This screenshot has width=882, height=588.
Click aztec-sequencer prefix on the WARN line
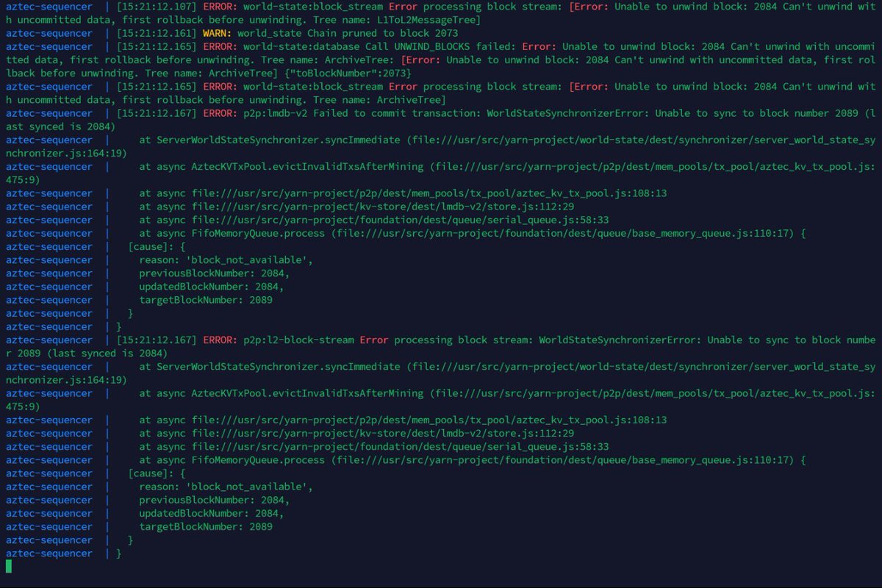(49, 33)
